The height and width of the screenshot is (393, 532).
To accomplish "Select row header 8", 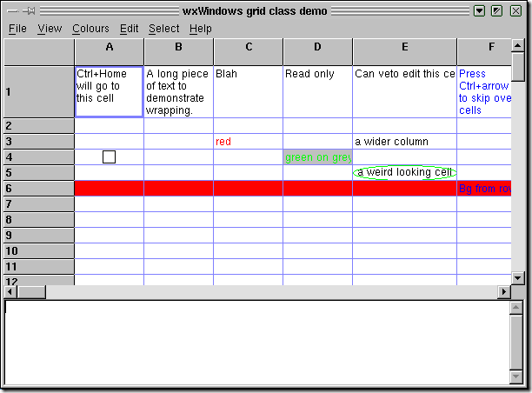I will [x=39, y=220].
